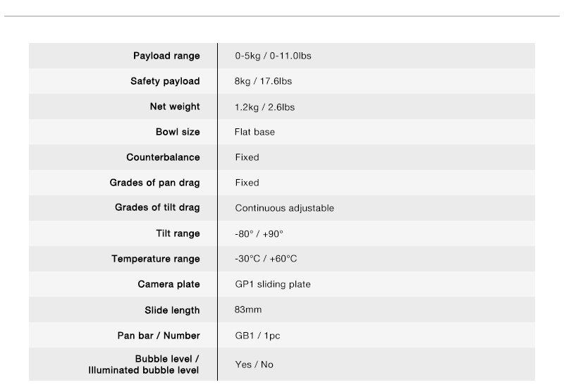Image resolution: width=564 pixels, height=392 pixels.
Task: Select Fixed value in Counterbalance row
Action: pos(247,157)
